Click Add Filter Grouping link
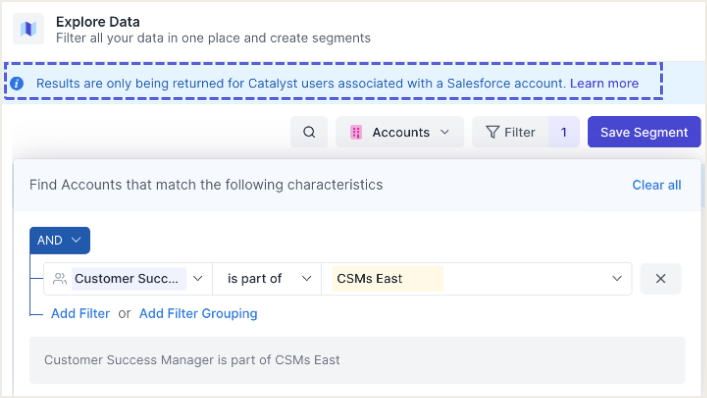The height and width of the screenshot is (398, 707). tap(198, 313)
